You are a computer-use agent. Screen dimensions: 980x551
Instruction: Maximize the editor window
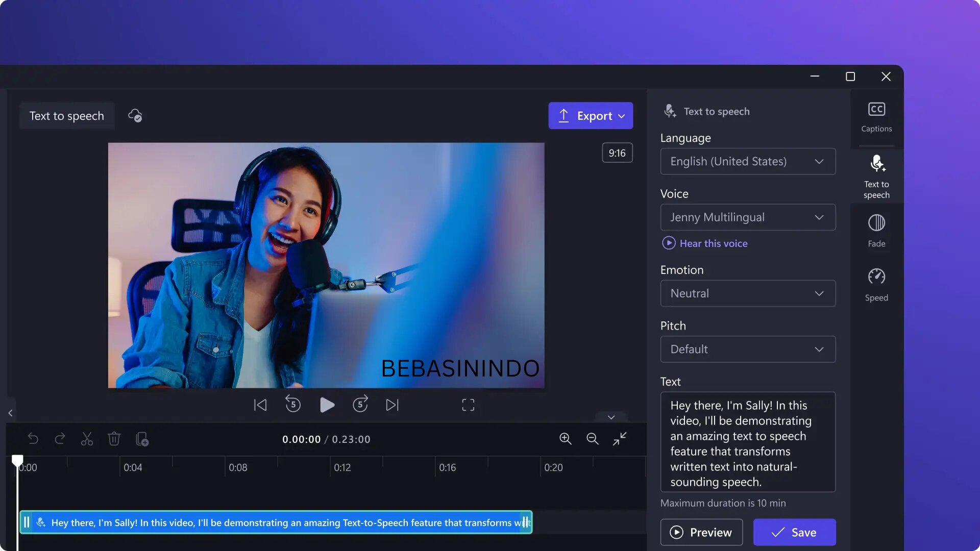[x=850, y=77]
